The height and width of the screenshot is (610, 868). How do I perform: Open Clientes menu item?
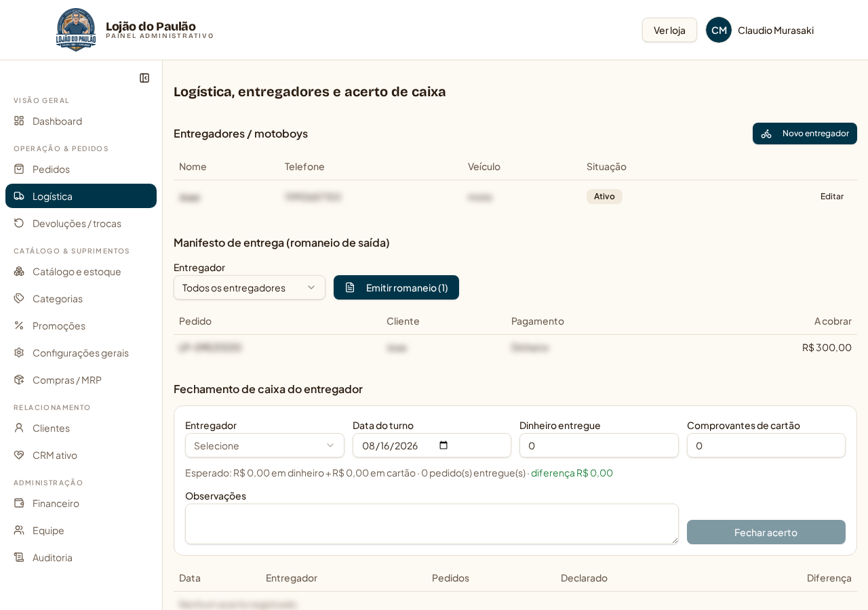coord(81,428)
